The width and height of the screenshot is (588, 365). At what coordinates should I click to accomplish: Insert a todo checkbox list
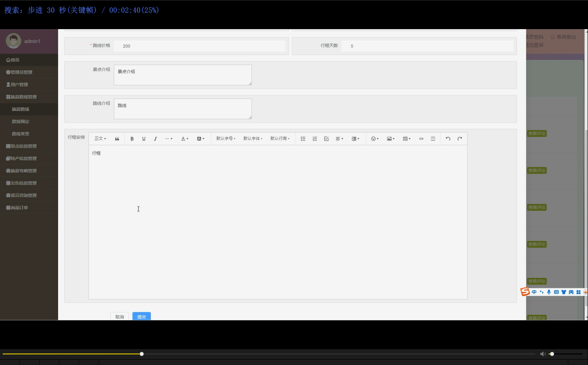click(x=327, y=139)
